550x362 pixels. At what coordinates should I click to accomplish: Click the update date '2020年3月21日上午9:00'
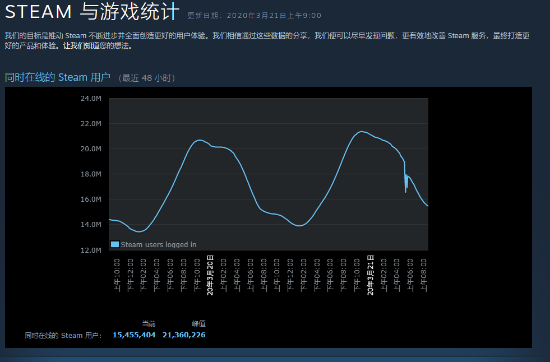tap(274, 15)
